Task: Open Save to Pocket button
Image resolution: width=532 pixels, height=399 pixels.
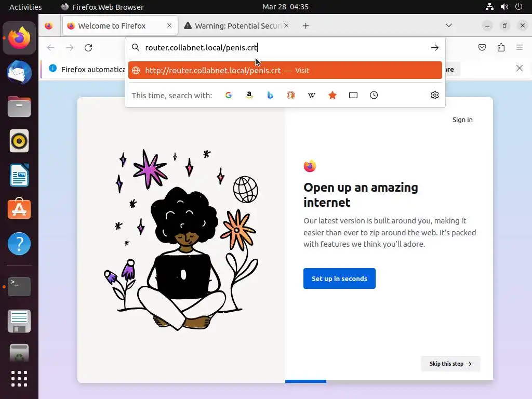Action: point(482,47)
